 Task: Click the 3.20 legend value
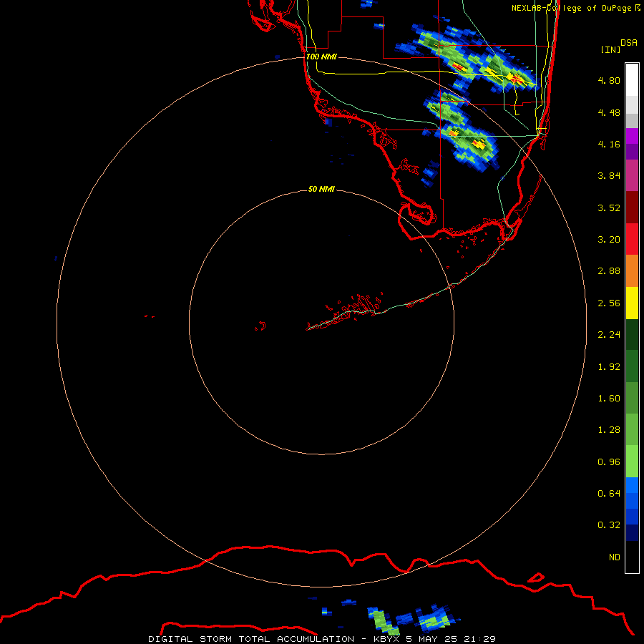coord(609,240)
